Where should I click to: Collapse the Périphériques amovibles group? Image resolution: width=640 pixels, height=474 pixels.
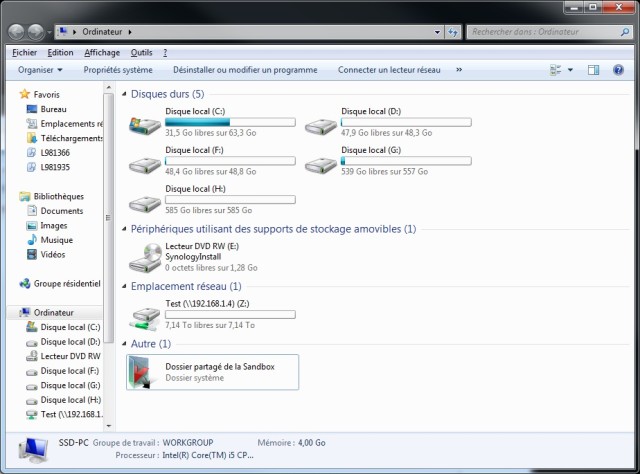[x=124, y=229]
